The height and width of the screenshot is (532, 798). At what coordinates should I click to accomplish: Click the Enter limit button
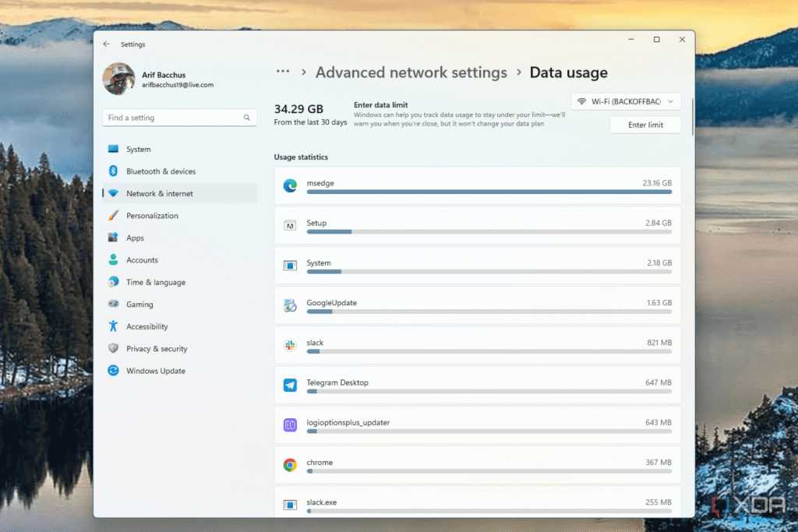tap(645, 125)
